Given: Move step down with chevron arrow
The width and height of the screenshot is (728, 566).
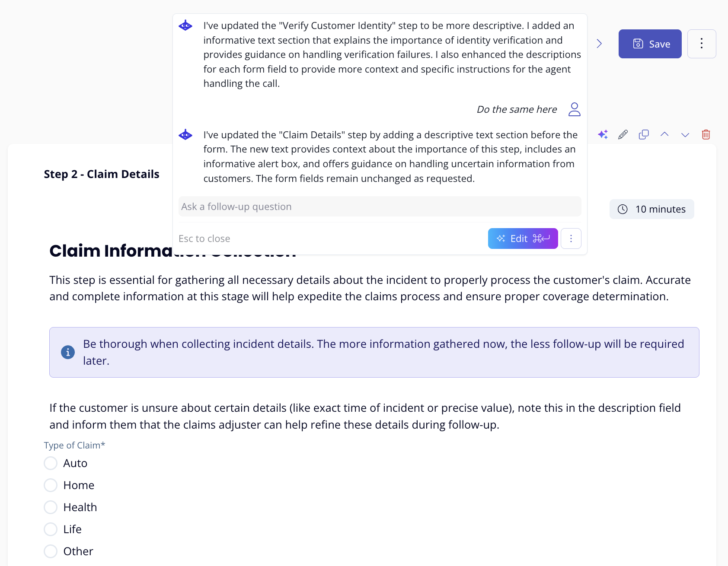Looking at the screenshot, I should point(685,134).
